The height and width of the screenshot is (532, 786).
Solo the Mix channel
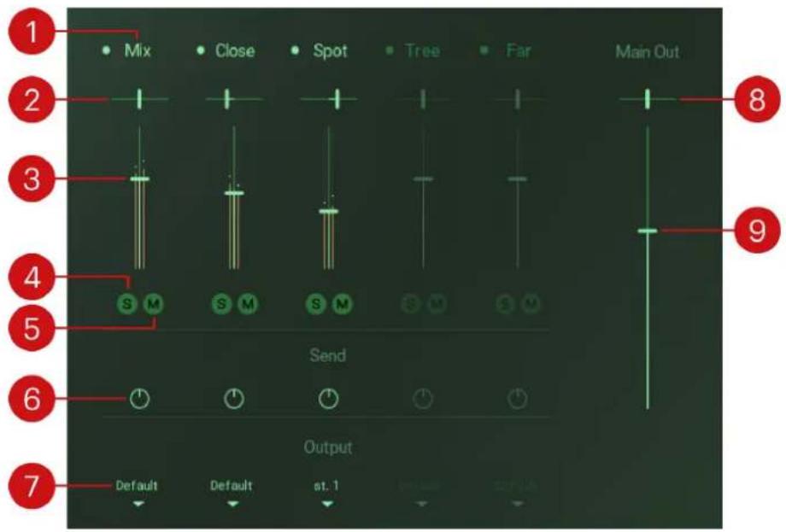pyautogui.click(x=127, y=303)
